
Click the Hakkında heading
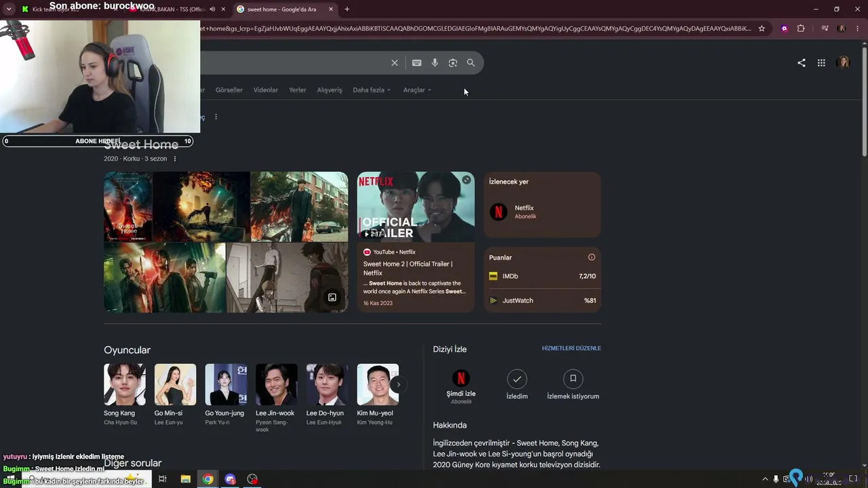(x=450, y=425)
